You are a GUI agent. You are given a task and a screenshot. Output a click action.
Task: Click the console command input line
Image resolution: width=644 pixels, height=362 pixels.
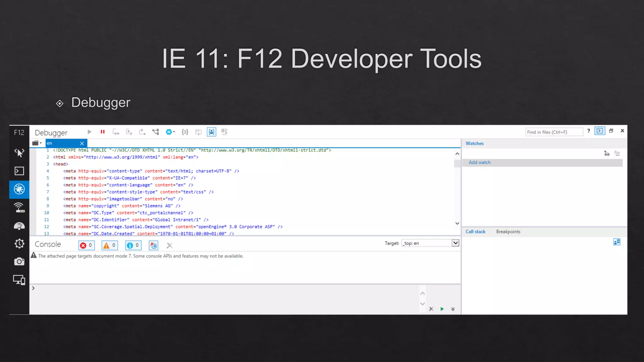click(225, 299)
